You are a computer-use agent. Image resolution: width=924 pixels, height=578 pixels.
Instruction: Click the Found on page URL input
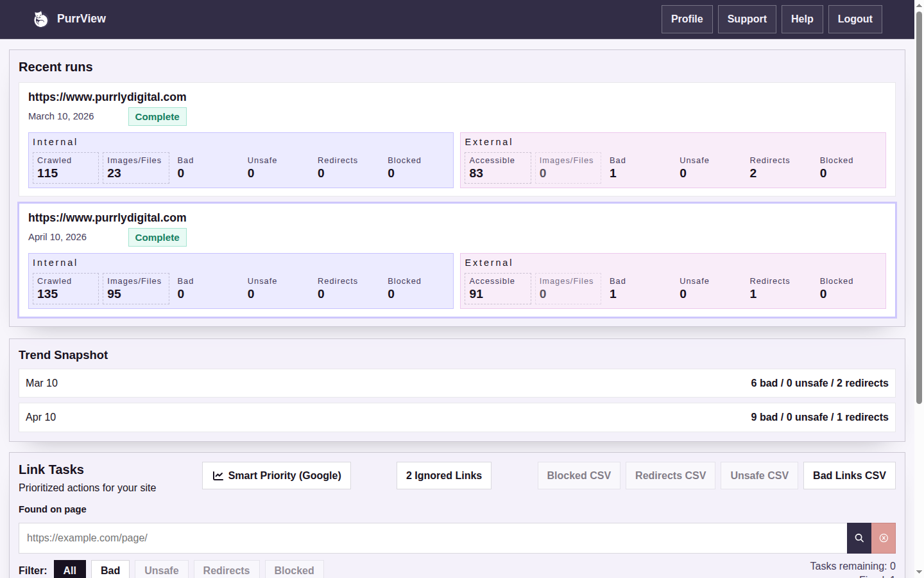[385, 538]
